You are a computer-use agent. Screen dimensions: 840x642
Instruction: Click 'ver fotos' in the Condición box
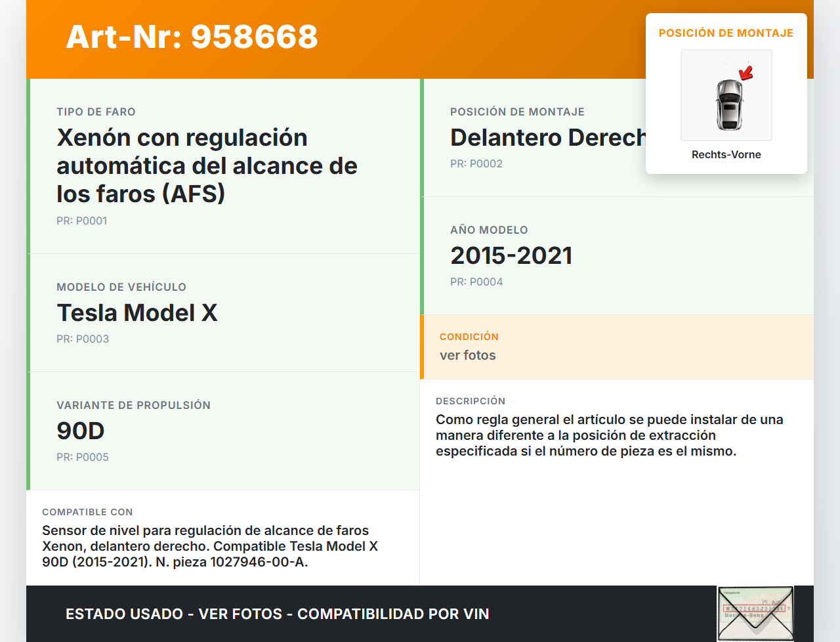(468, 356)
